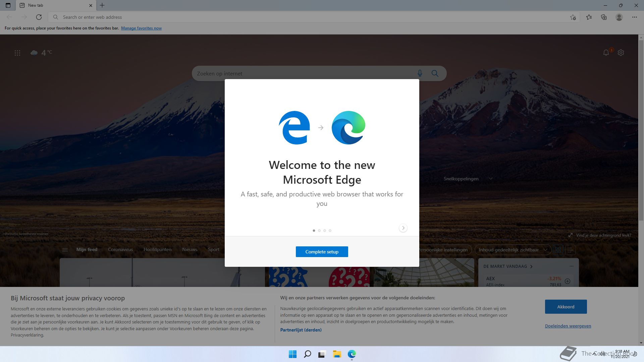The width and height of the screenshot is (644, 362).
Task: Click the browser Back arrow
Action: 9,17
